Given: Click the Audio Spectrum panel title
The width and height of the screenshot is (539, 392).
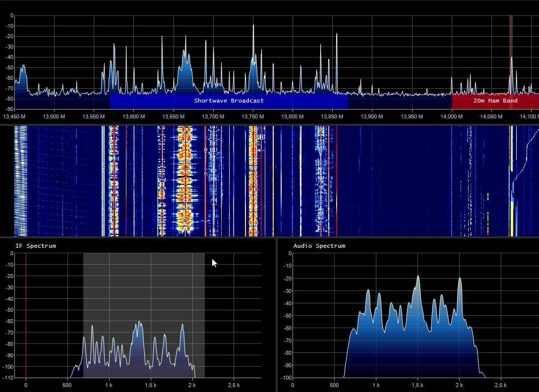Looking at the screenshot, I should pyautogui.click(x=319, y=246).
